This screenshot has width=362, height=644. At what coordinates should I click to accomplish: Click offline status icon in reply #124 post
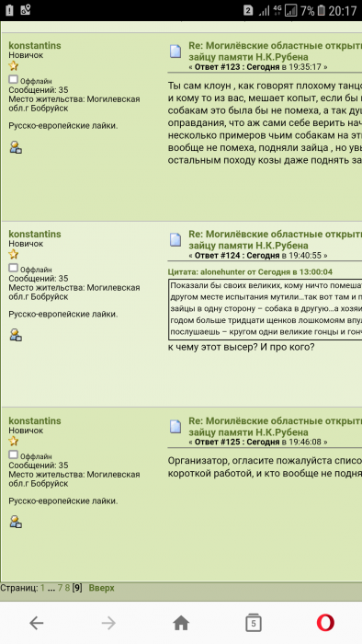[x=14, y=268]
